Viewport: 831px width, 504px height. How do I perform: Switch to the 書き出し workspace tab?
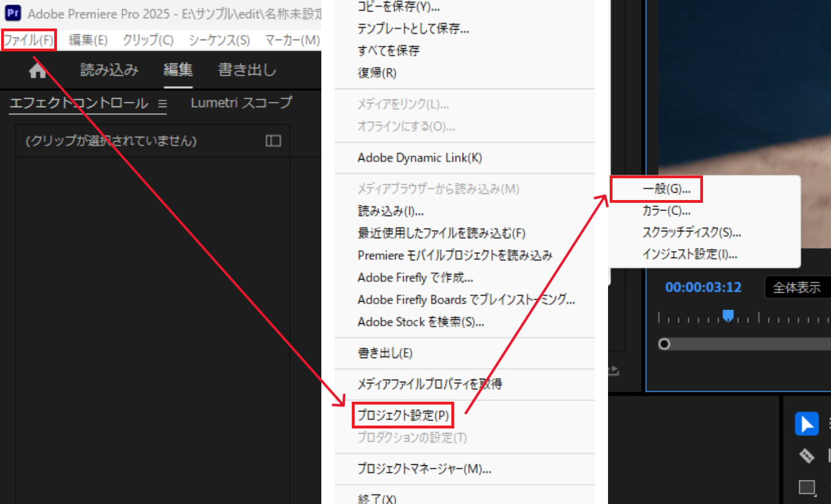246,70
